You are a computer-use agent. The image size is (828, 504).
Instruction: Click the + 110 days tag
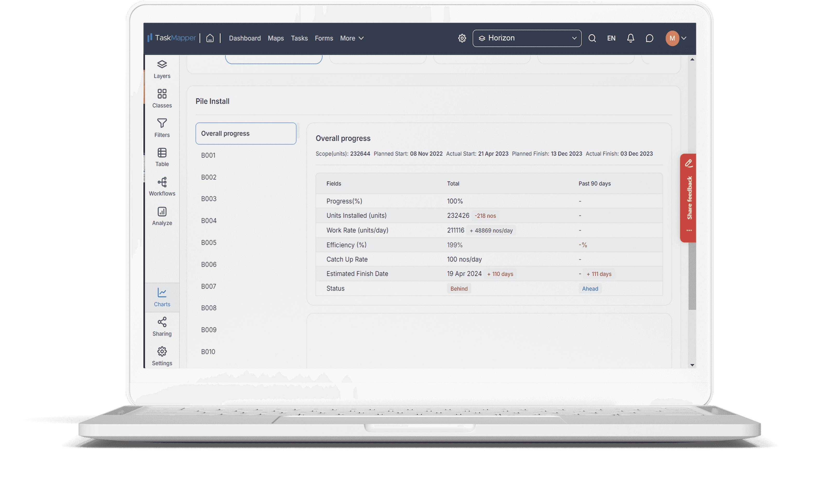(x=500, y=274)
